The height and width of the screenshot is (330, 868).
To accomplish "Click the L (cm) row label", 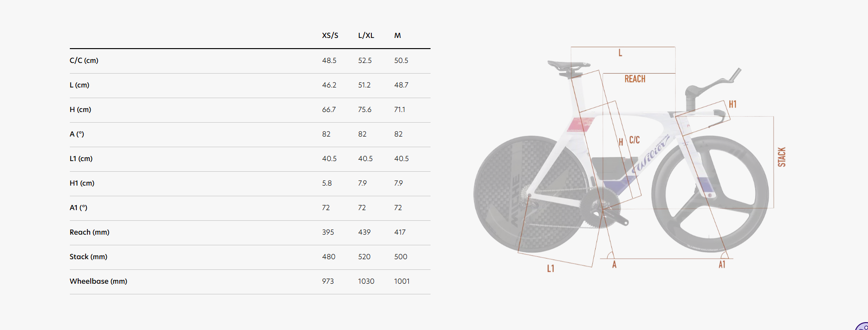I will click(x=80, y=85).
